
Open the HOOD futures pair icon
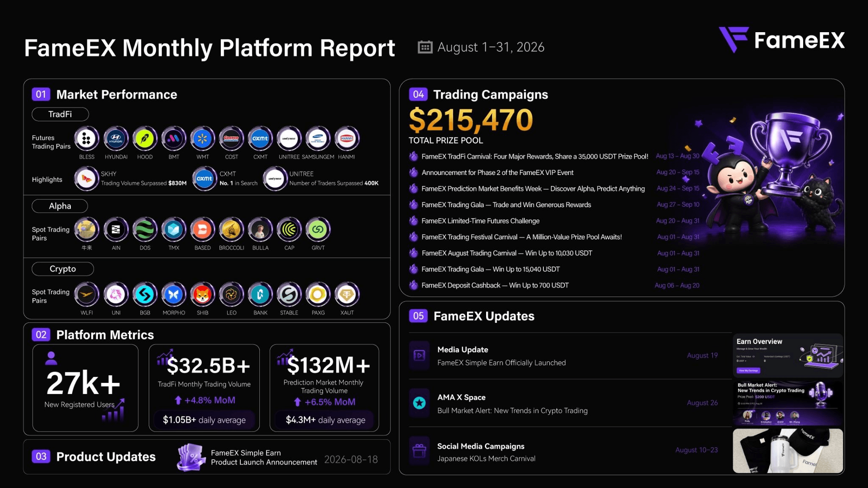click(x=145, y=139)
